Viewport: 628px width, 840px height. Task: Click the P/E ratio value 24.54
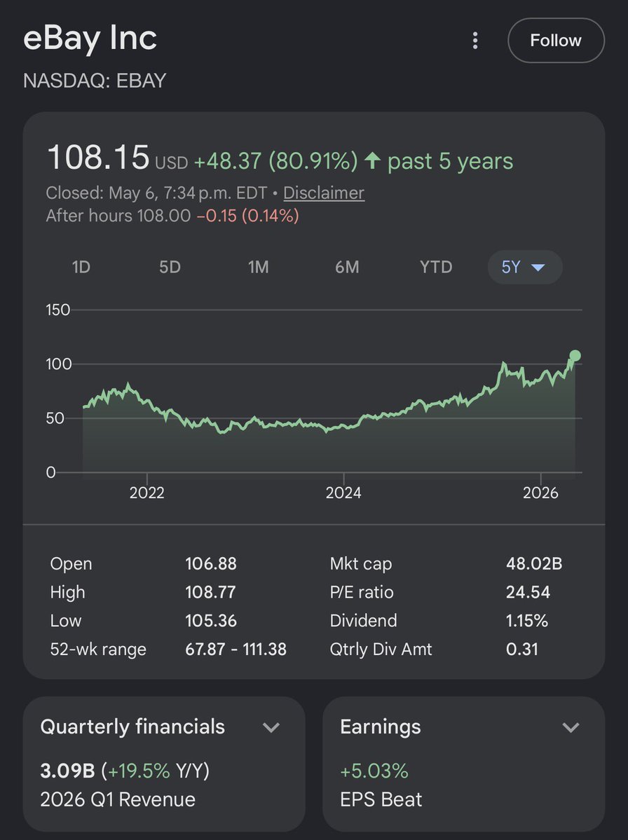528,592
